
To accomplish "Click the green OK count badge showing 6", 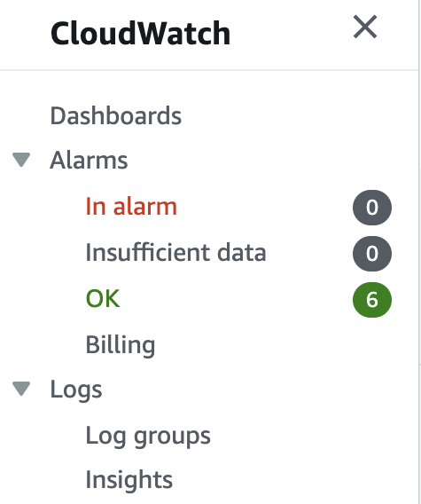I will click(372, 300).
